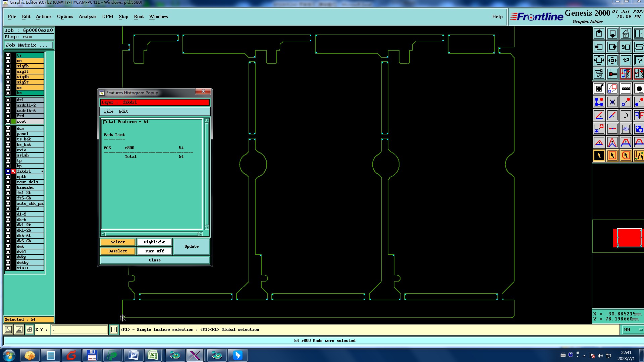
Task: Click the up-arrow into box icon top-left of toolbar
Action: [599, 34]
